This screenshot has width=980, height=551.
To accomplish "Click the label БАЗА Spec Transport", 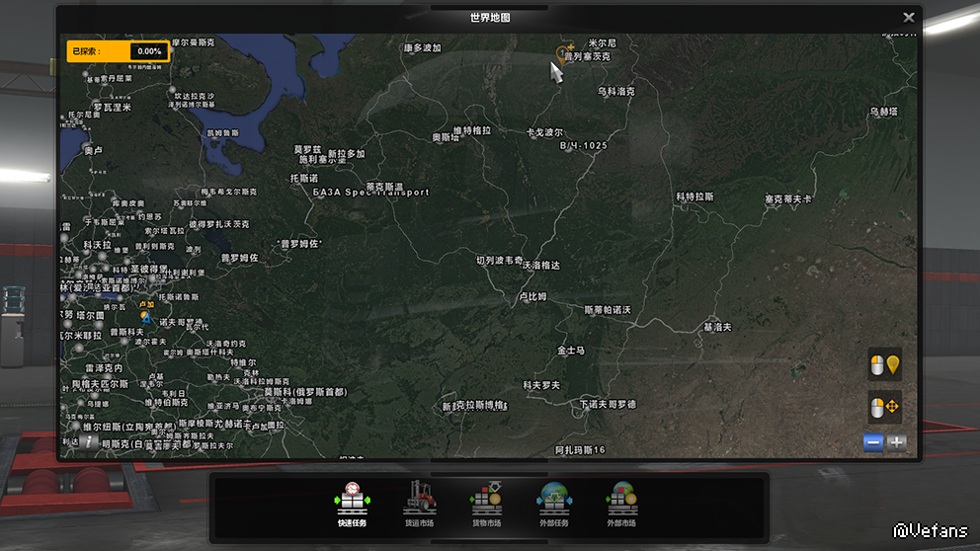I will click(x=371, y=193).
